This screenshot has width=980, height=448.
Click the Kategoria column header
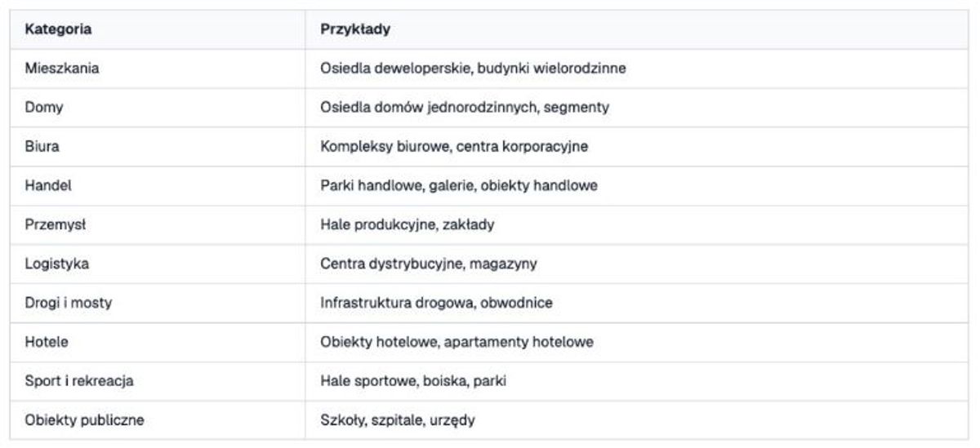point(158,29)
